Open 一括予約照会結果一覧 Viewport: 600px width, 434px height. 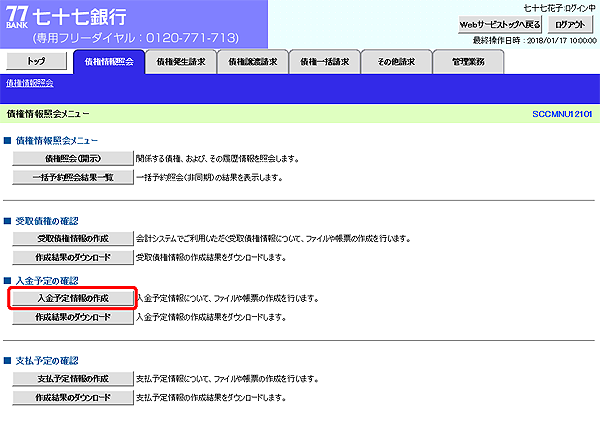click(x=73, y=177)
